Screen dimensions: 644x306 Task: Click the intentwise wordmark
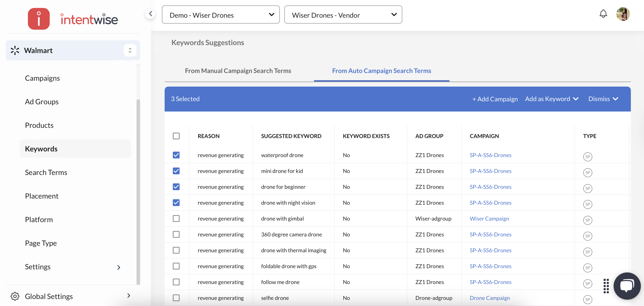click(89, 19)
